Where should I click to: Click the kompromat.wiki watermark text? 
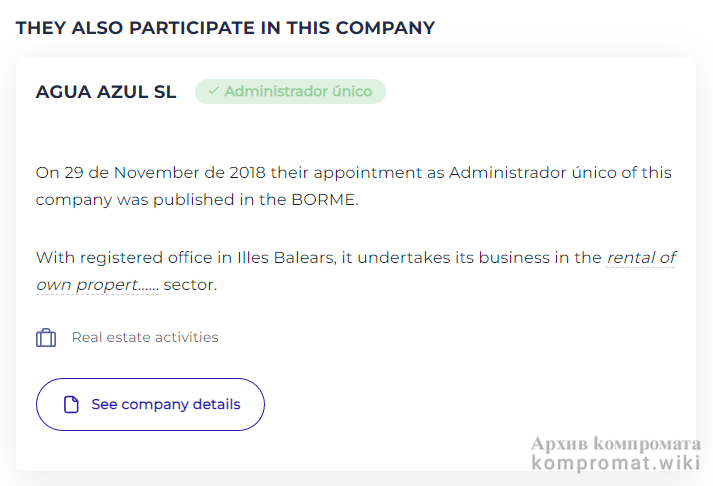point(616,463)
